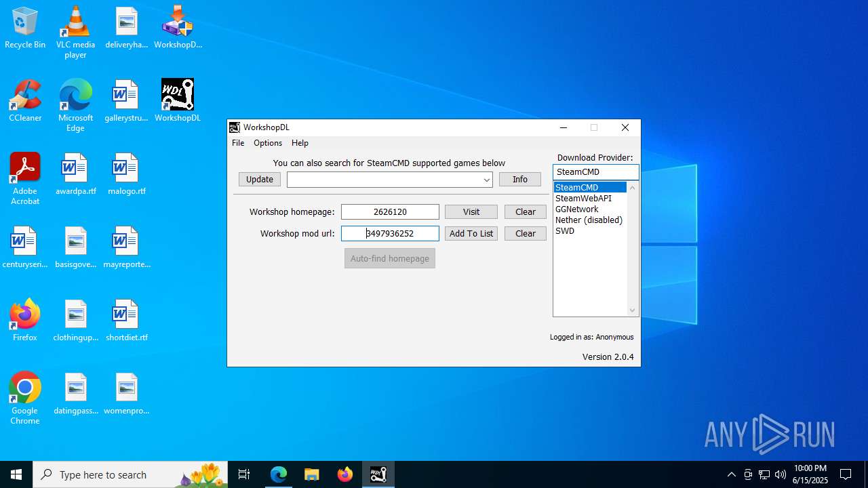Select centuryseri... document icon
This screenshot has height=488, width=868.
(25, 248)
